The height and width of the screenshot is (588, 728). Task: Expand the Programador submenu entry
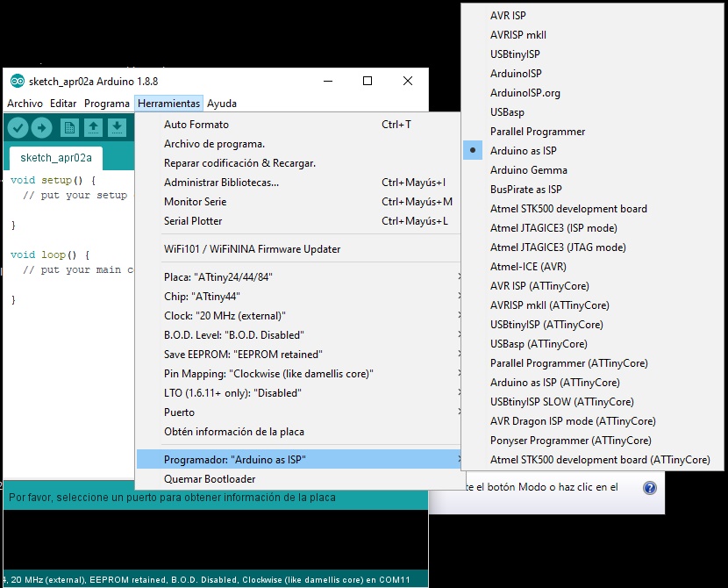(298, 459)
